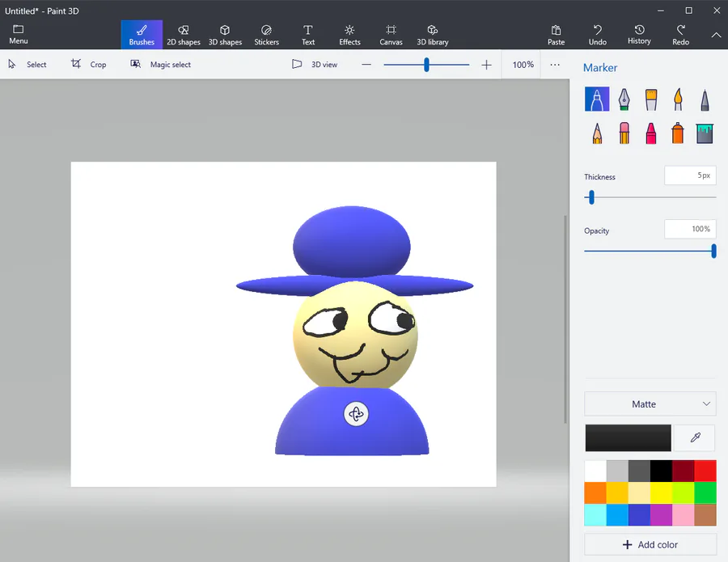
Task: Open the Text tab
Action: click(308, 35)
